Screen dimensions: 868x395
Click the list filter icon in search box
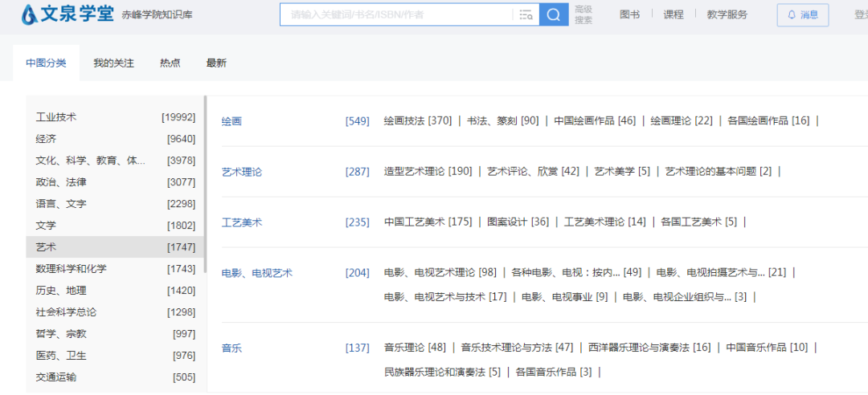click(x=526, y=14)
